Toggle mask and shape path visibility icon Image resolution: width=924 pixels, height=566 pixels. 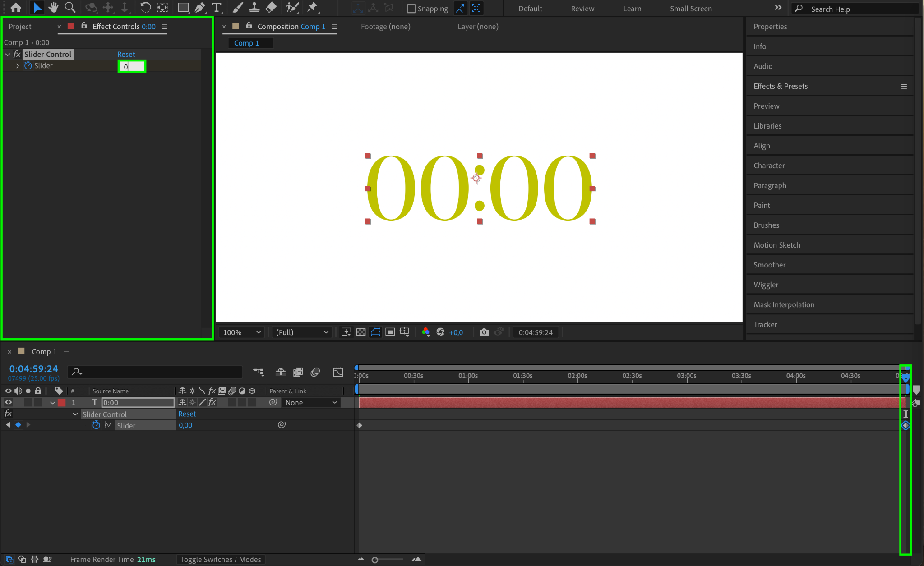pos(375,332)
